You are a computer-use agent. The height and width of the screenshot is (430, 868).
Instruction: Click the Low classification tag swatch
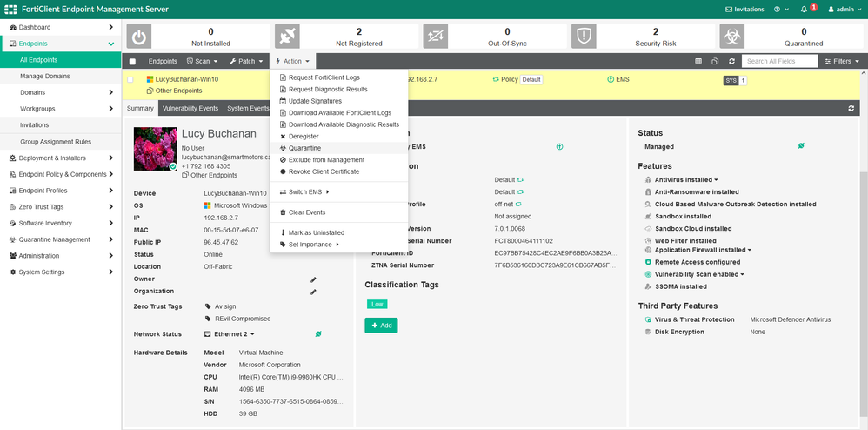point(377,304)
